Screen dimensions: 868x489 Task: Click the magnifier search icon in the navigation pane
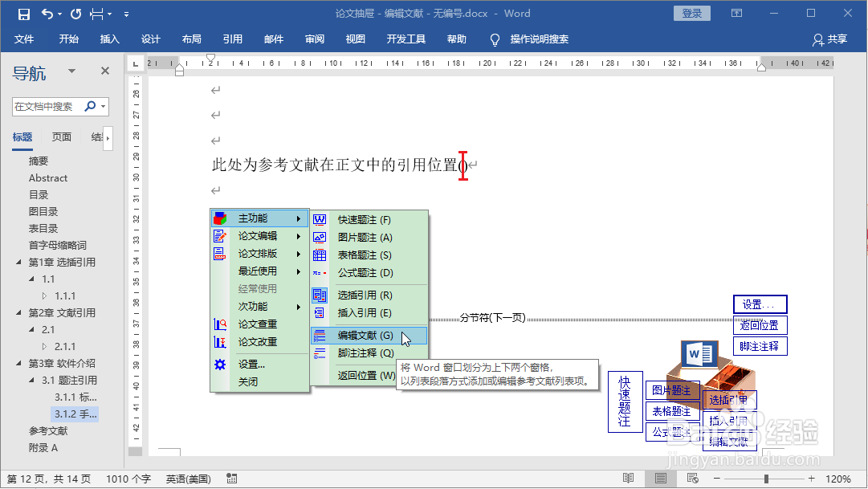click(90, 106)
